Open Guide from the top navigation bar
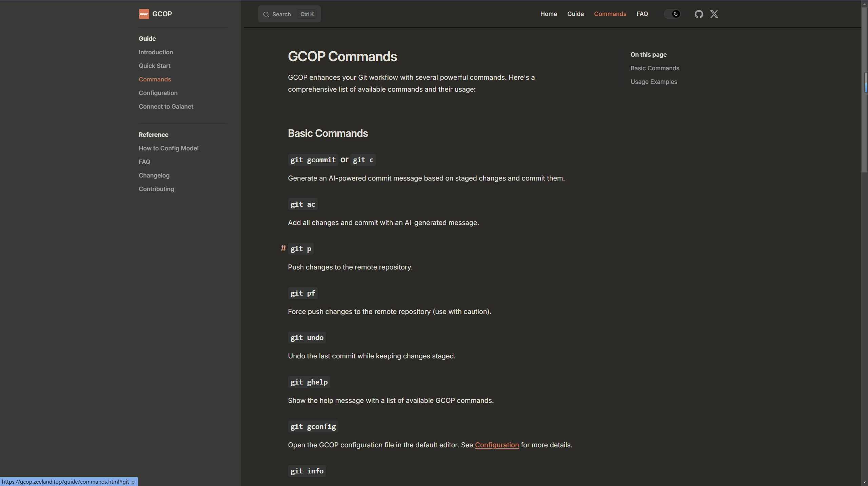 (575, 14)
